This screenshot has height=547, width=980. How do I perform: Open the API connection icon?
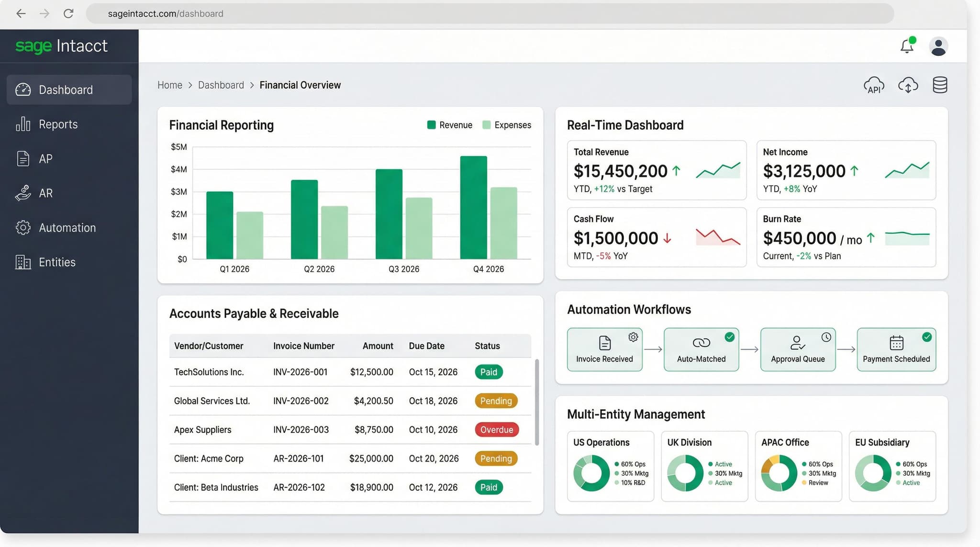pos(873,84)
